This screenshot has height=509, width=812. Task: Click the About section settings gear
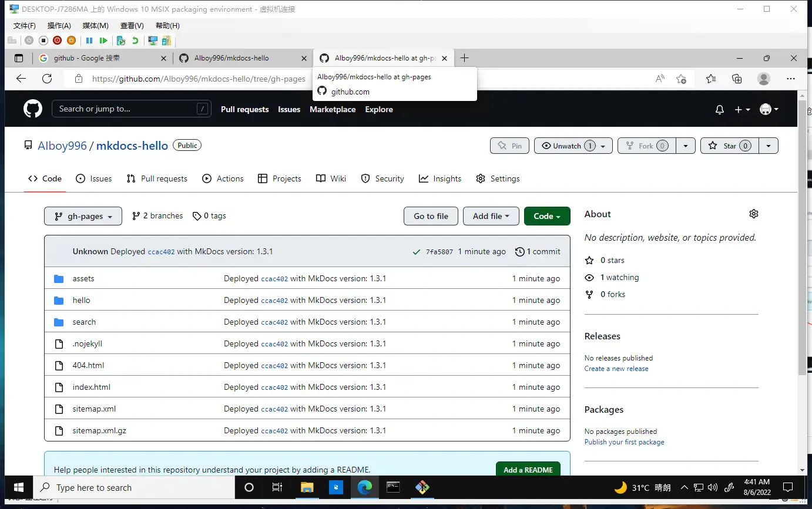tap(754, 214)
